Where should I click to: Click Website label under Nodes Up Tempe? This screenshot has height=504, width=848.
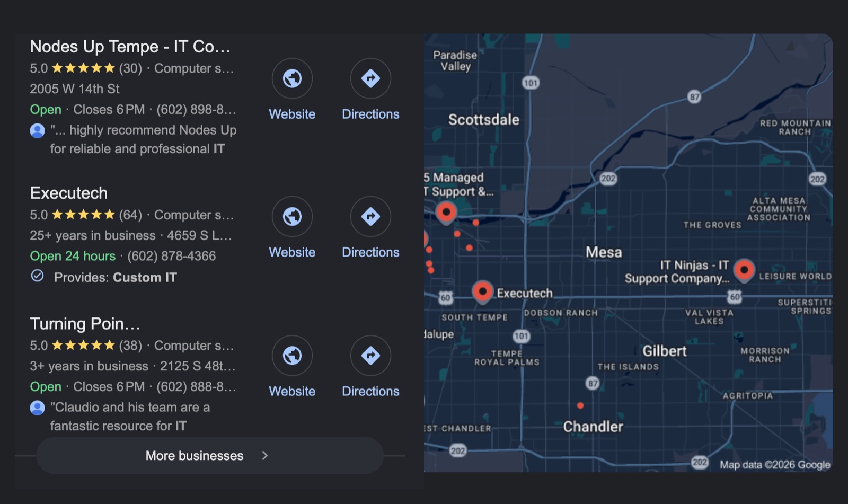(292, 114)
